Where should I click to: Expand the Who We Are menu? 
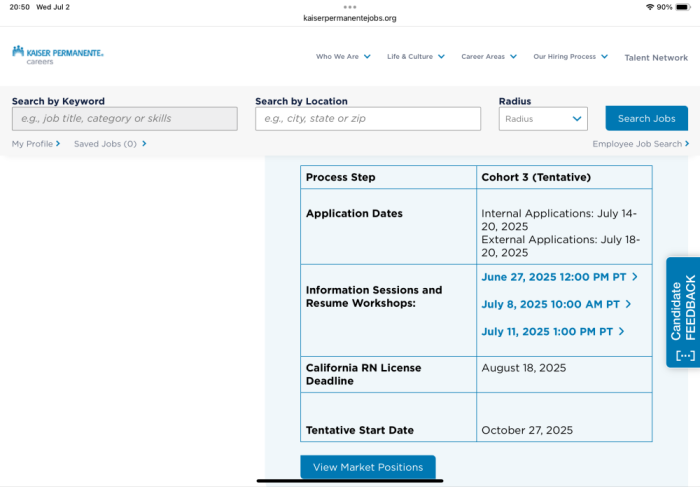pos(342,57)
